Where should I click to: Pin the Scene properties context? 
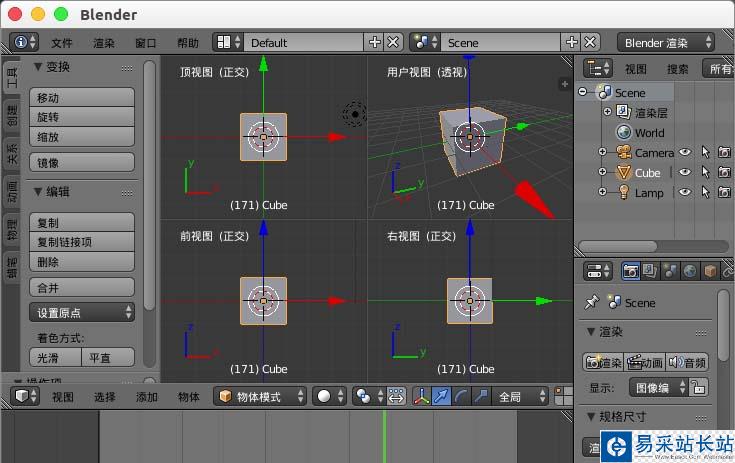tap(592, 302)
